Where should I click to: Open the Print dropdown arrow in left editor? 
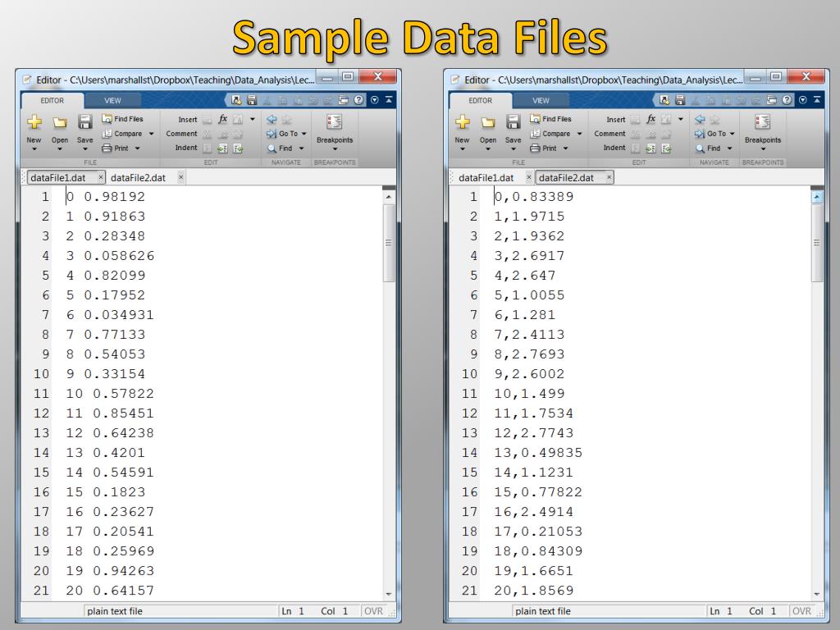(137, 148)
